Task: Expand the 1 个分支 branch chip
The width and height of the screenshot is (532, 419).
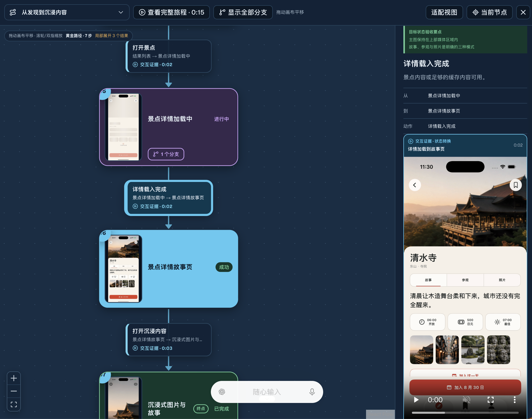Action: [x=166, y=154]
